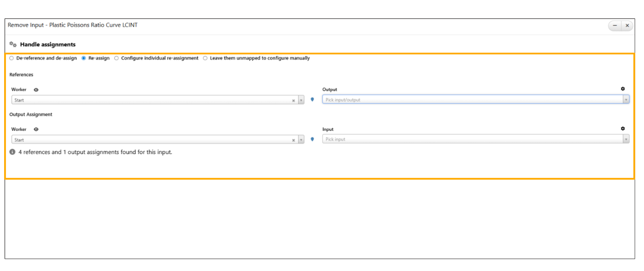This screenshot has width=644, height=271.
Task: Click the eye icon beside References Worker
Action: click(36, 90)
